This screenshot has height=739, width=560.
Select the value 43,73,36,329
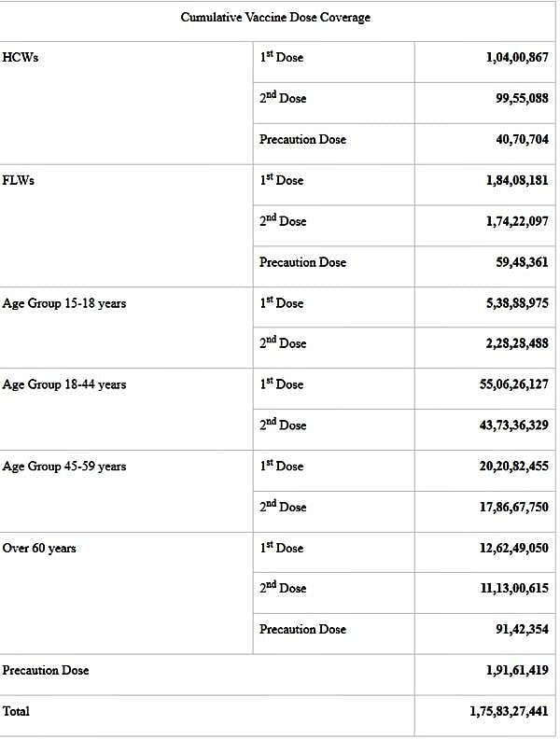click(x=514, y=425)
